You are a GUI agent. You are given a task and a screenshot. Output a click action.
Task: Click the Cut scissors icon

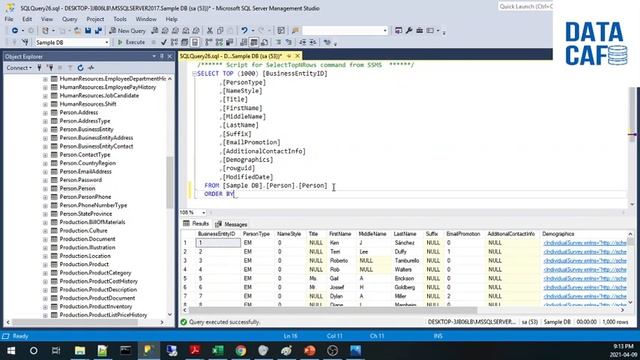click(x=210, y=31)
